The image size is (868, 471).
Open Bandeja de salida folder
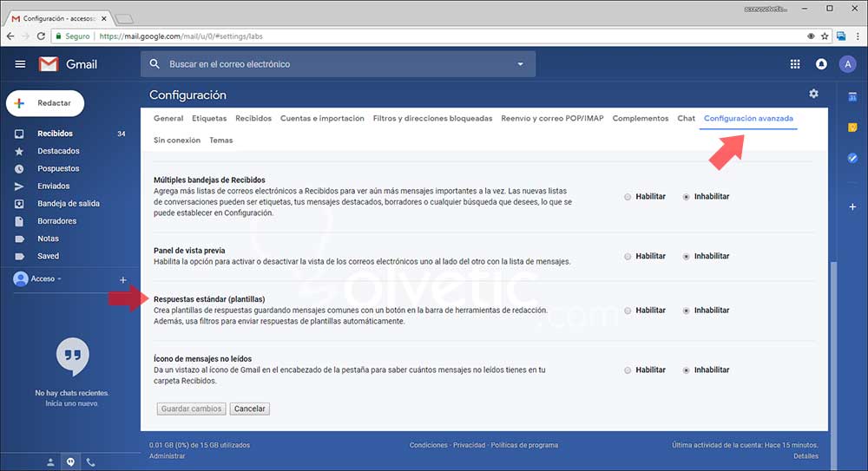tap(70, 204)
